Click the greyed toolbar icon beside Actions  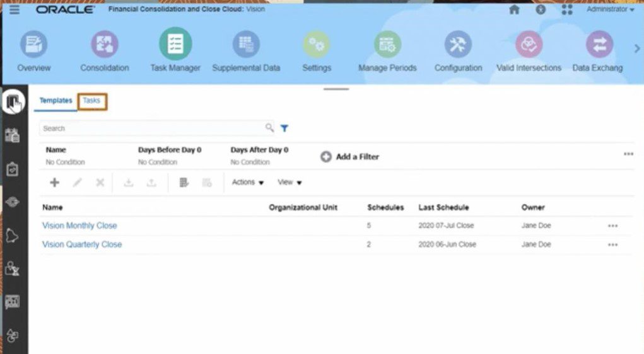[207, 183]
